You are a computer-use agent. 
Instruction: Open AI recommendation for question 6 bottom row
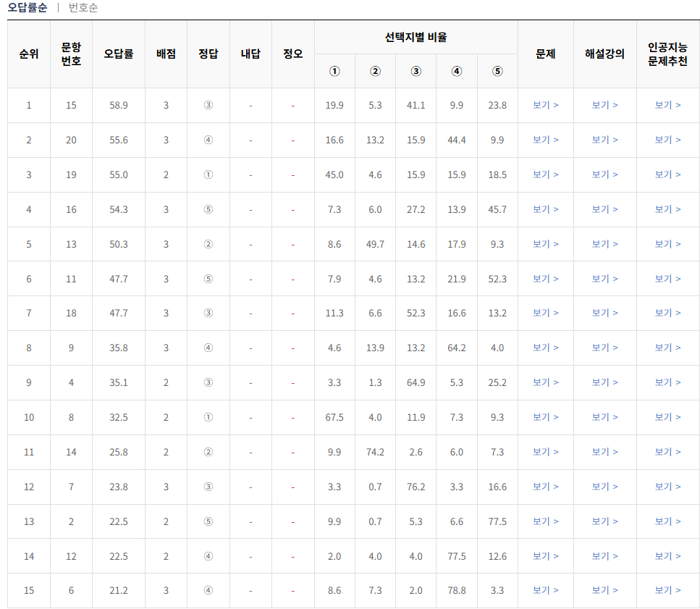(x=667, y=590)
